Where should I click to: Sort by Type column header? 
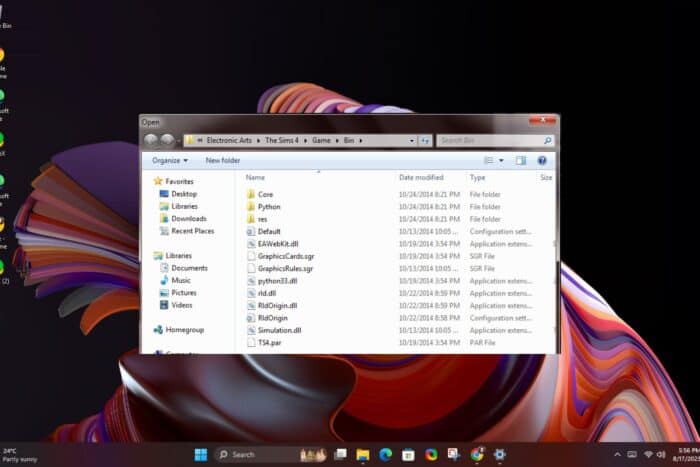click(477, 177)
